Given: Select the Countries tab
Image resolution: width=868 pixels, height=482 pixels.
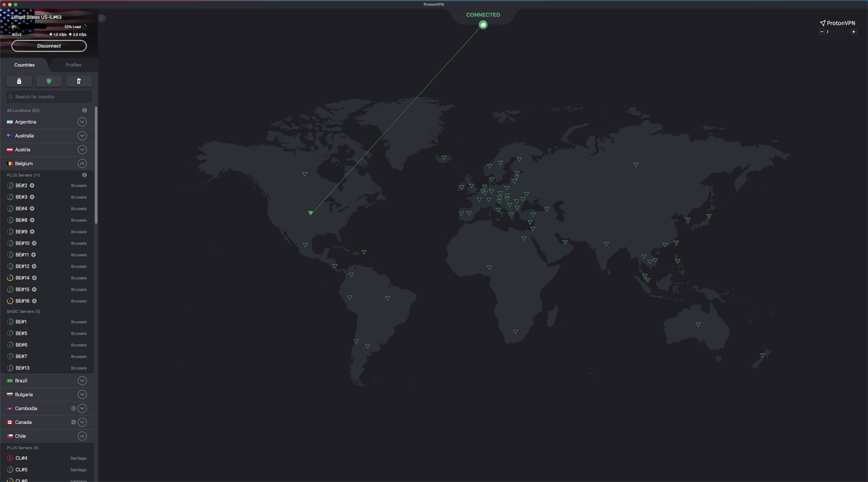Looking at the screenshot, I should [24, 64].
